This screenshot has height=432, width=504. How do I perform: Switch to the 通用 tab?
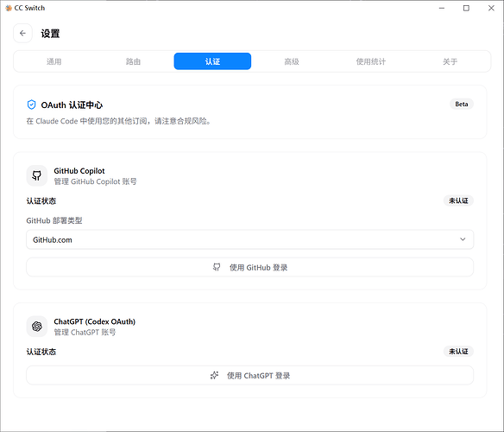[54, 61]
